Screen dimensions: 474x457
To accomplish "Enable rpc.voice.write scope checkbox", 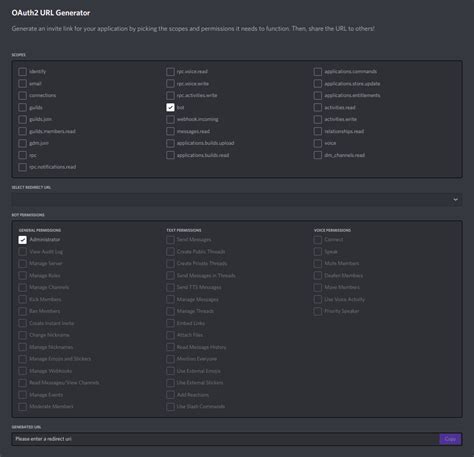I will pos(170,84).
